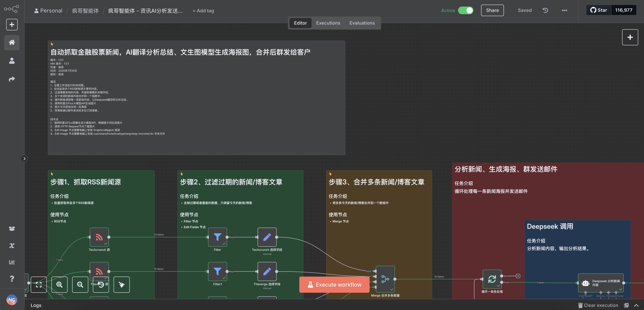Click the GitHub Star button
Viewport: 644px width, 310px height.
point(599,10)
